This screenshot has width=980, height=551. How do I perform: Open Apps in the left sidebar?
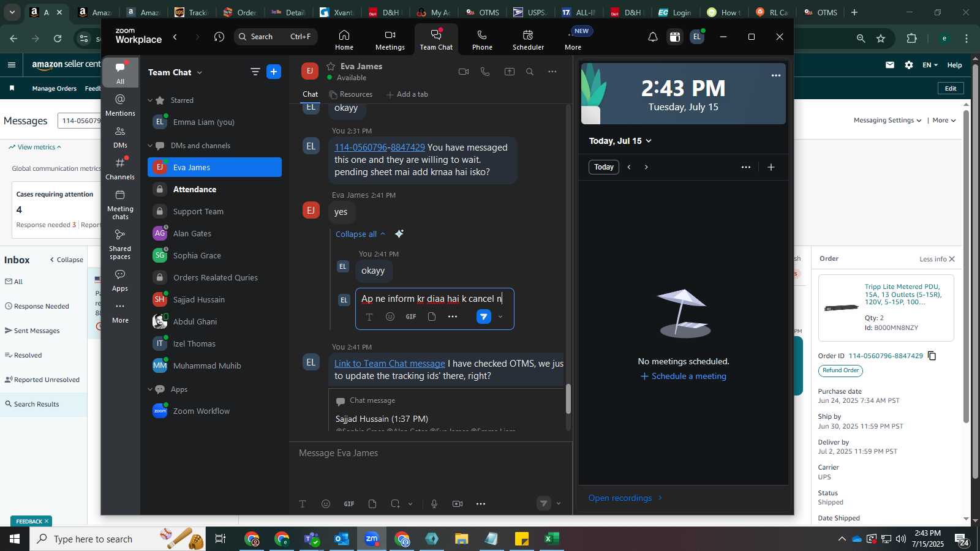pyautogui.click(x=120, y=280)
